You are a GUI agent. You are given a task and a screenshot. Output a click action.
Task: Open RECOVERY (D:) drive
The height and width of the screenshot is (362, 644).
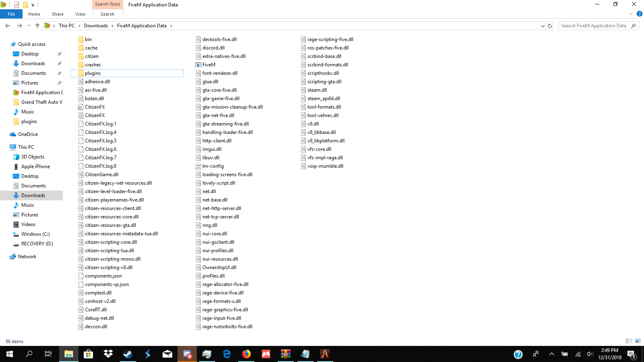37,244
